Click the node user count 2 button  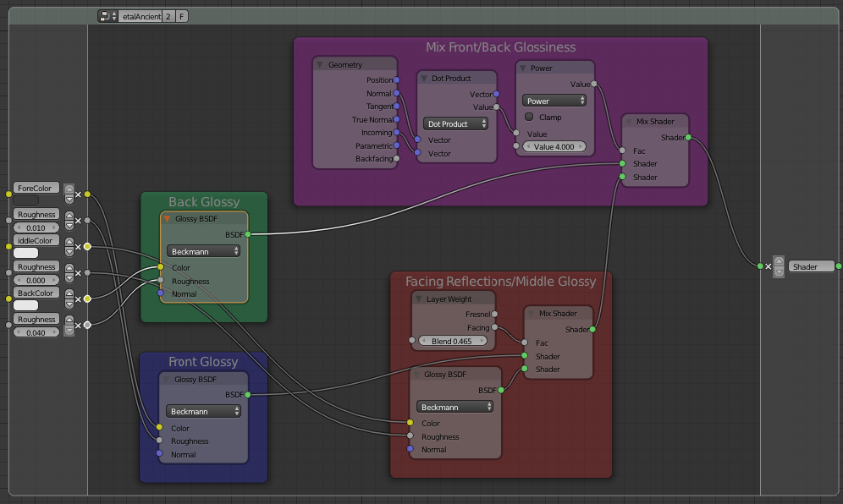(168, 16)
